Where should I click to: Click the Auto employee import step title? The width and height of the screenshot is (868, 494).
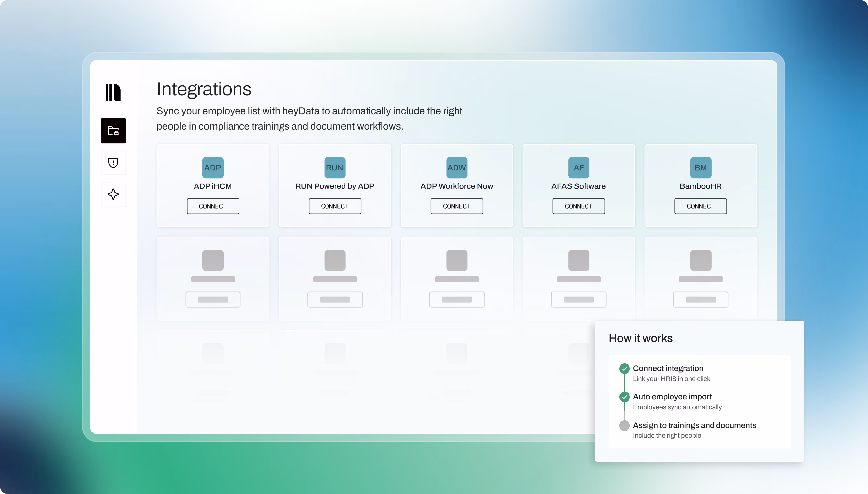coord(672,397)
